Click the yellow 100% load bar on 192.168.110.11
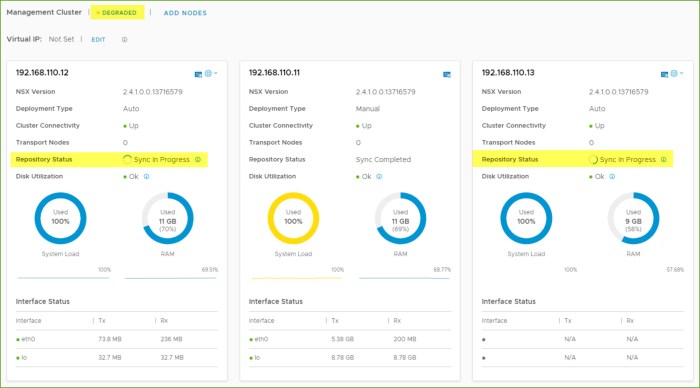The image size is (700, 388). tap(297, 278)
